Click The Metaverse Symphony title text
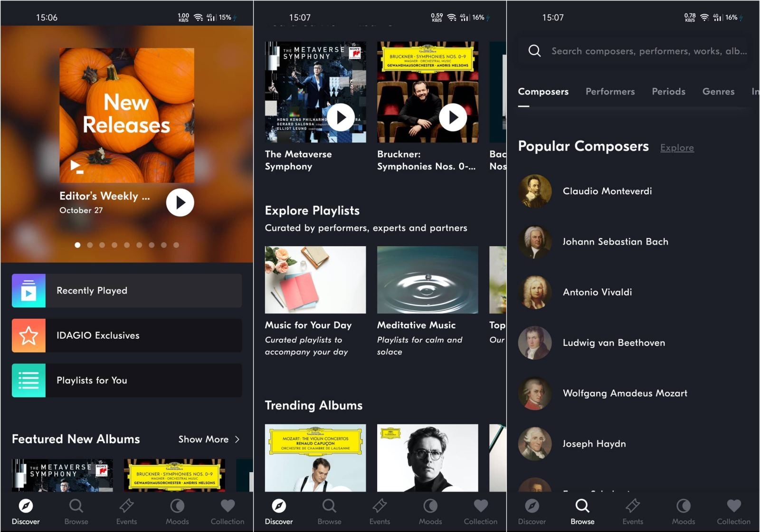The image size is (760, 532). 298,161
